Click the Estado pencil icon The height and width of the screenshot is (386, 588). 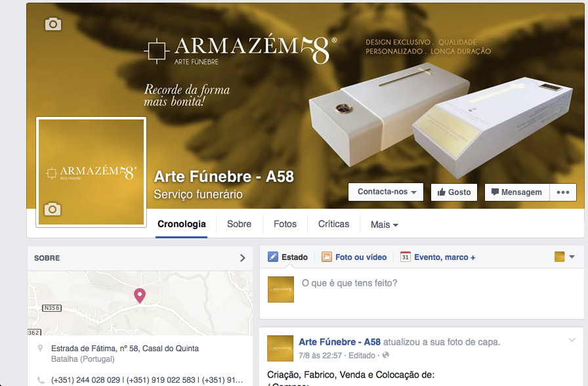[x=272, y=257]
